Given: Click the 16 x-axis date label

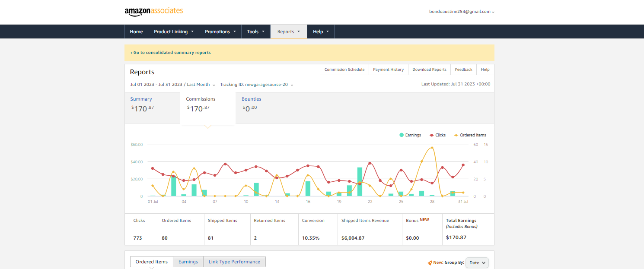Looking at the screenshot, I should (x=308, y=202).
